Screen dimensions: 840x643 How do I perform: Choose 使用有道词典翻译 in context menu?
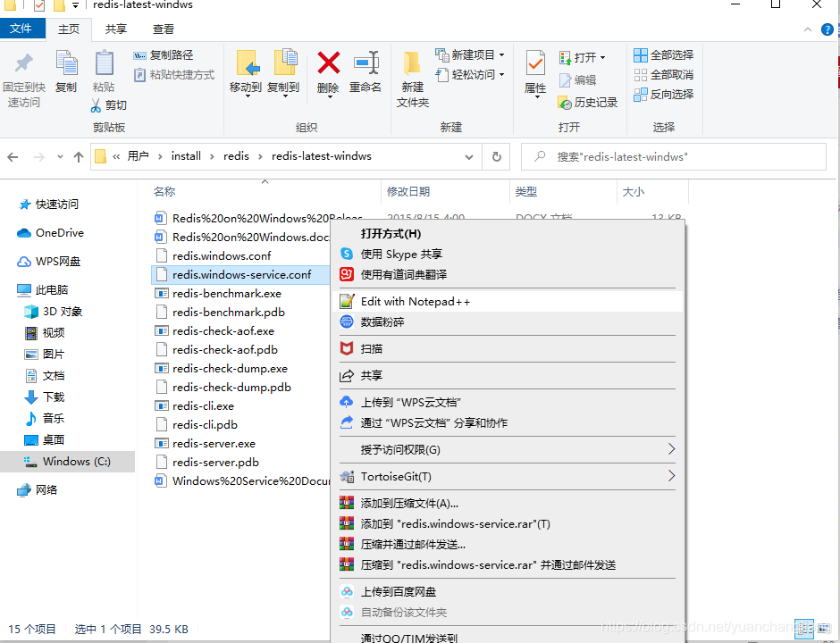[508, 274]
